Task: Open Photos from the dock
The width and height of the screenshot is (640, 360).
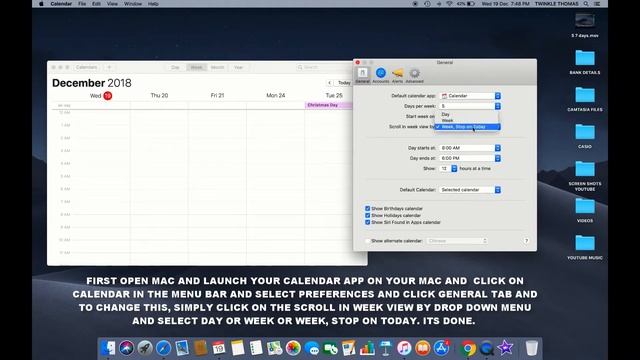Action: tap(293, 348)
